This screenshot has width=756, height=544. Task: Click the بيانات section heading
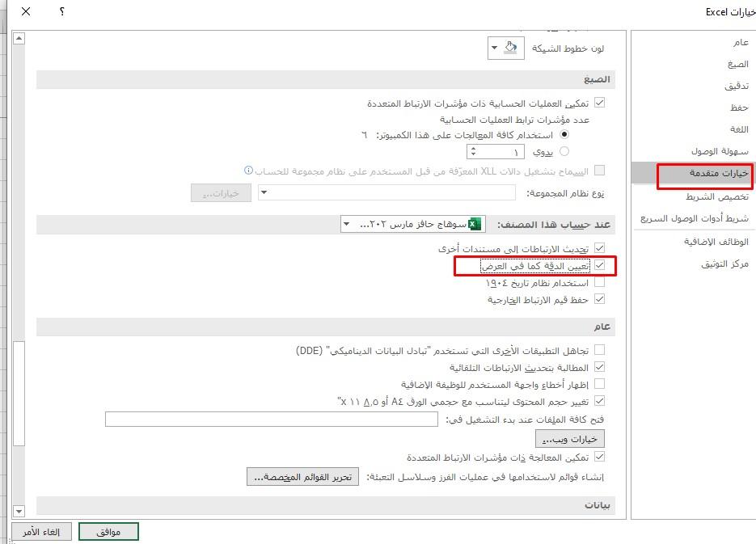[x=598, y=505]
